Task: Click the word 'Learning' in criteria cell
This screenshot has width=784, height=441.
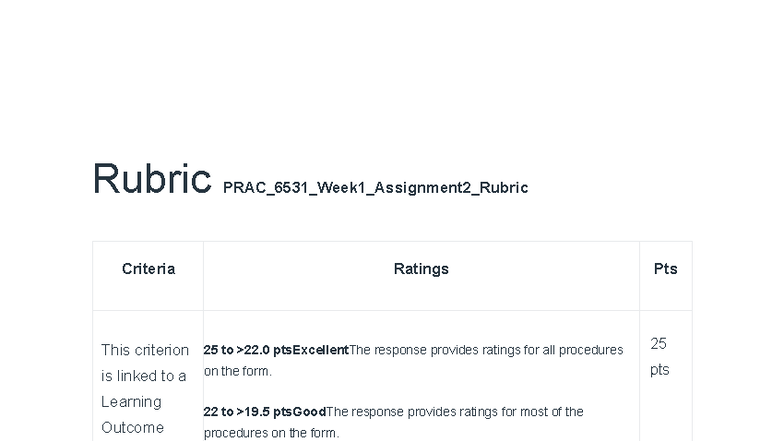Action: (131, 402)
